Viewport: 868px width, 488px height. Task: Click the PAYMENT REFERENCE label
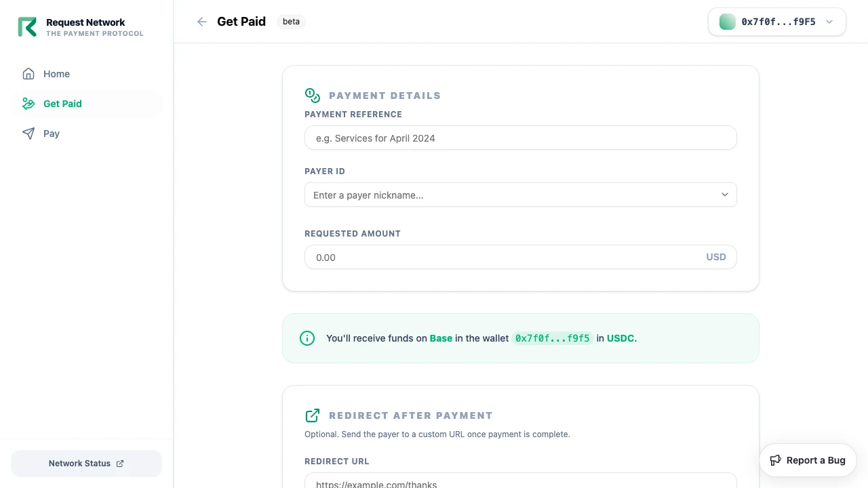pyautogui.click(x=353, y=115)
